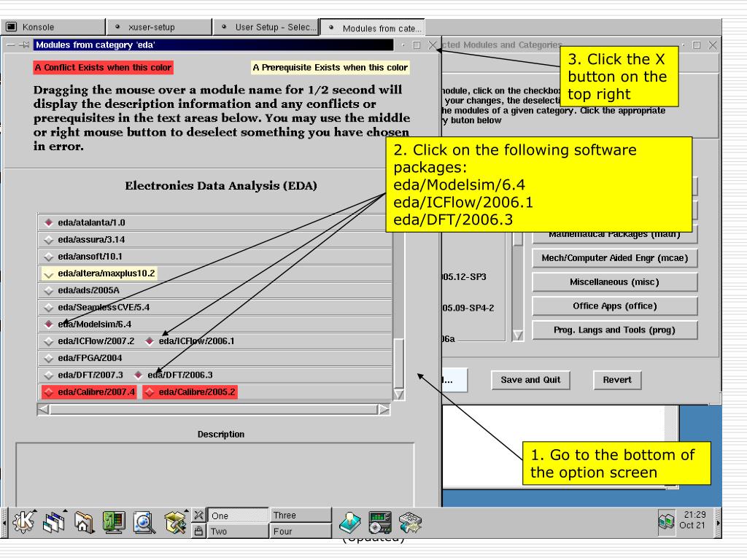Viewport: 747px width, 560px height.
Task: Switch to xuser-setup taskbar entry
Action: 160,27
